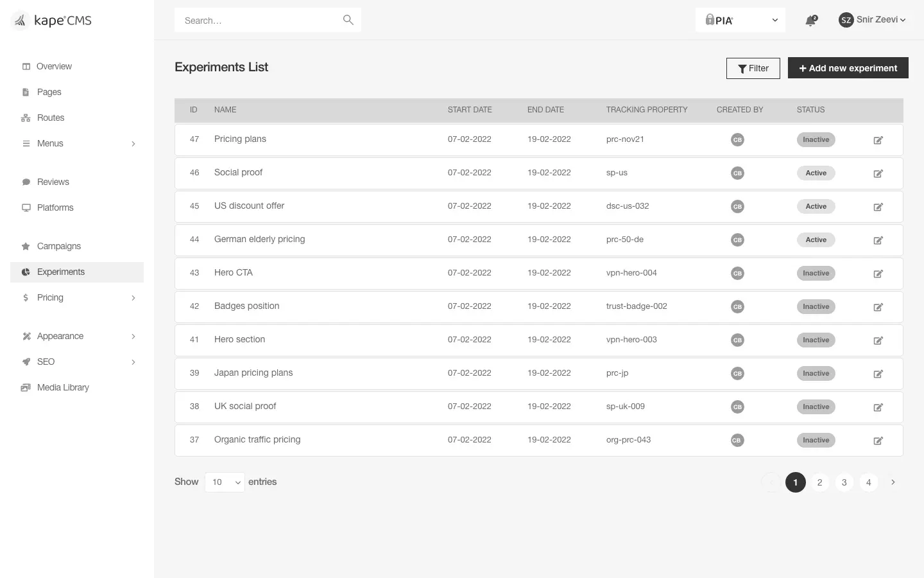Click the Inactive status of Hero section
Image resolution: width=924 pixels, height=578 pixels.
[x=816, y=340]
